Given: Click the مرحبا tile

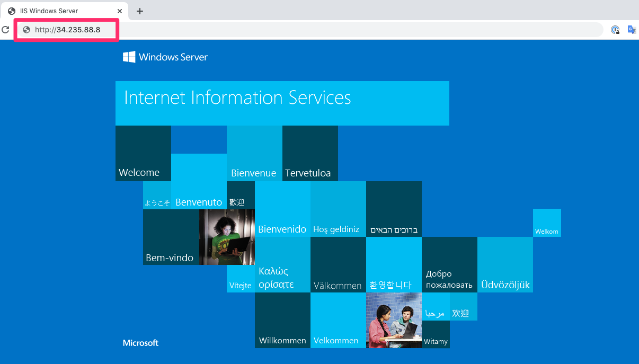Looking at the screenshot, I should click(436, 307).
